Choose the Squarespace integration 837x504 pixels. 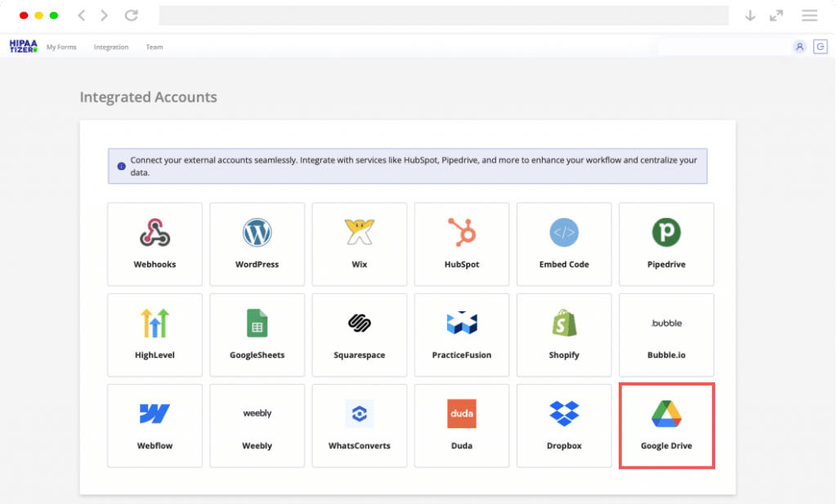[360, 335]
